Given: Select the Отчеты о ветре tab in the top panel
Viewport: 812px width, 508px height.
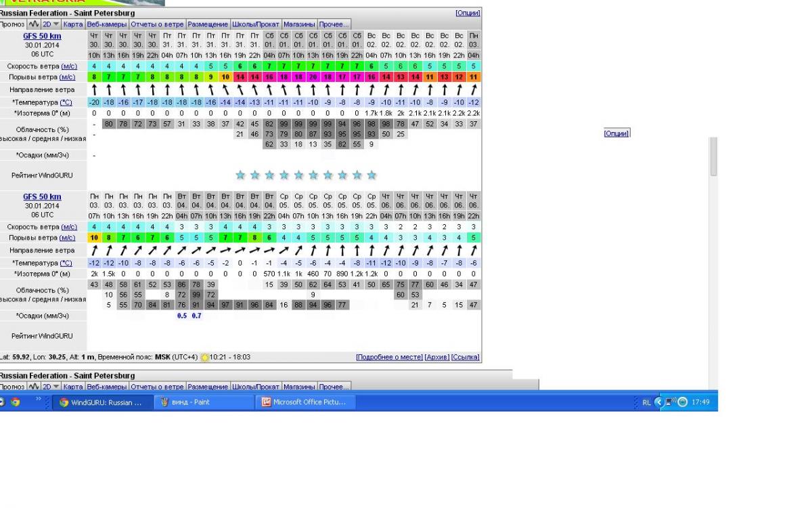Looking at the screenshot, I should [x=157, y=24].
